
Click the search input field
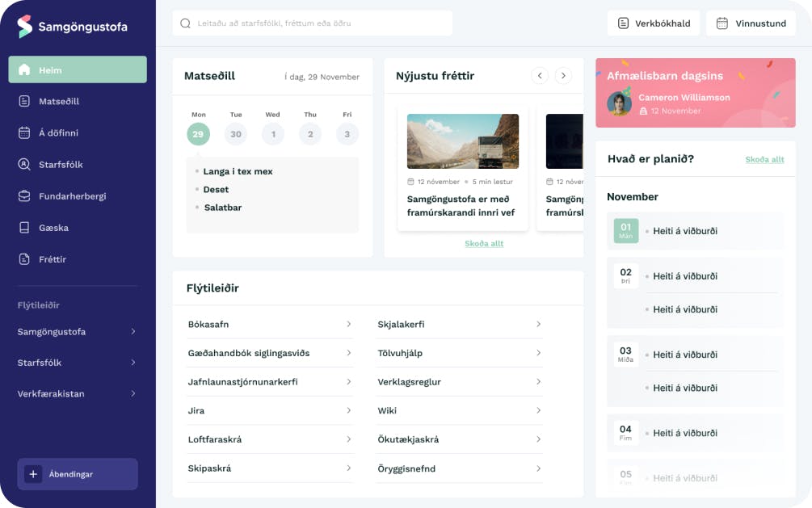(312, 23)
